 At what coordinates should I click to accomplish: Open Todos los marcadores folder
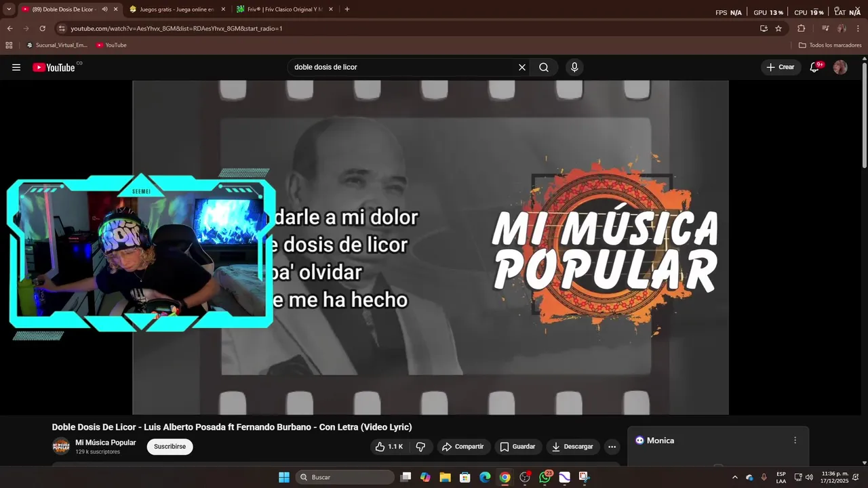tap(830, 45)
